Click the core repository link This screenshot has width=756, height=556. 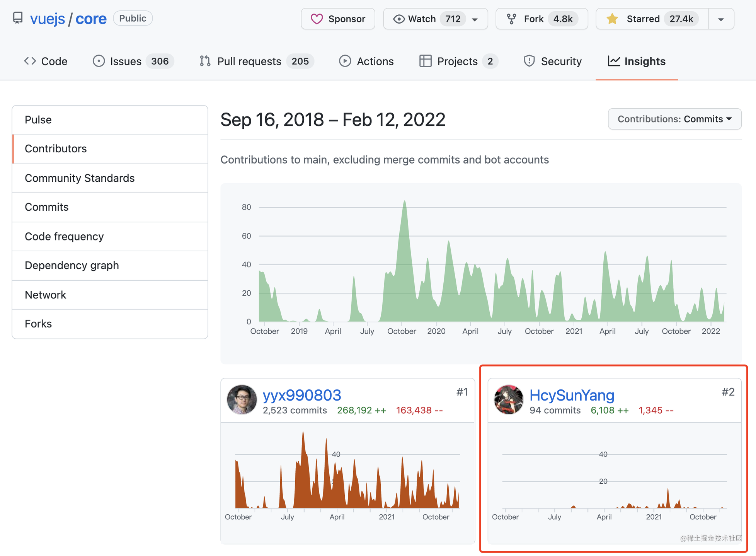pos(91,19)
